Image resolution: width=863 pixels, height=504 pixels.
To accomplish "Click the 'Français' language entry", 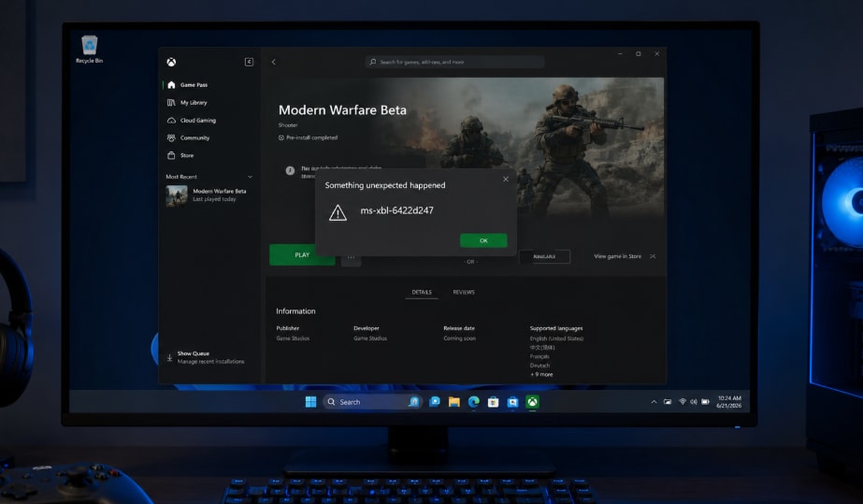I will pos(539,356).
